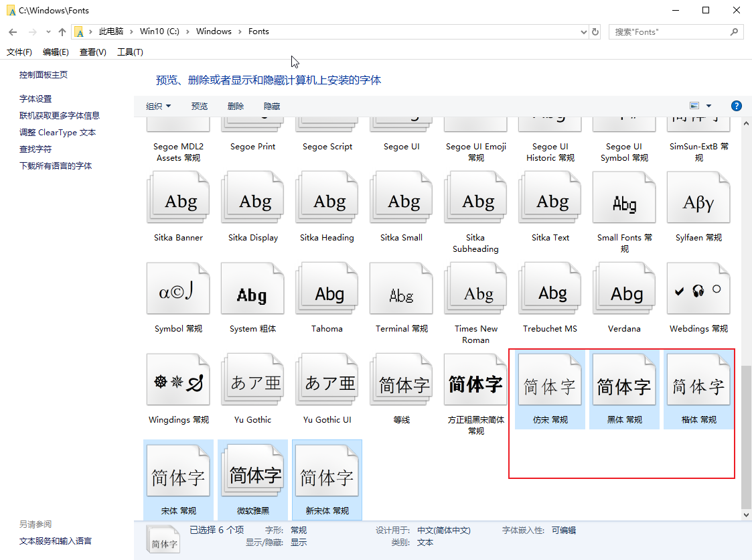Open the help question mark icon

[x=737, y=106]
